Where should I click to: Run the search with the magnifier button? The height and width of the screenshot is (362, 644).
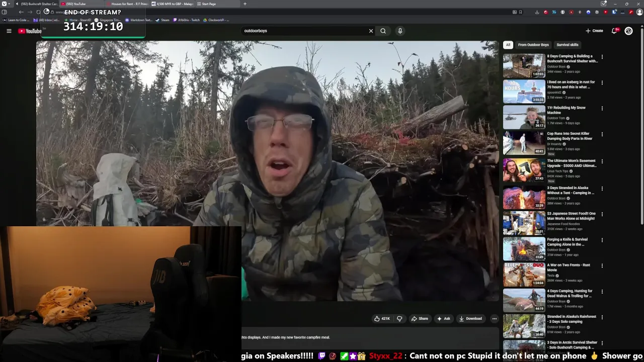coord(383,31)
